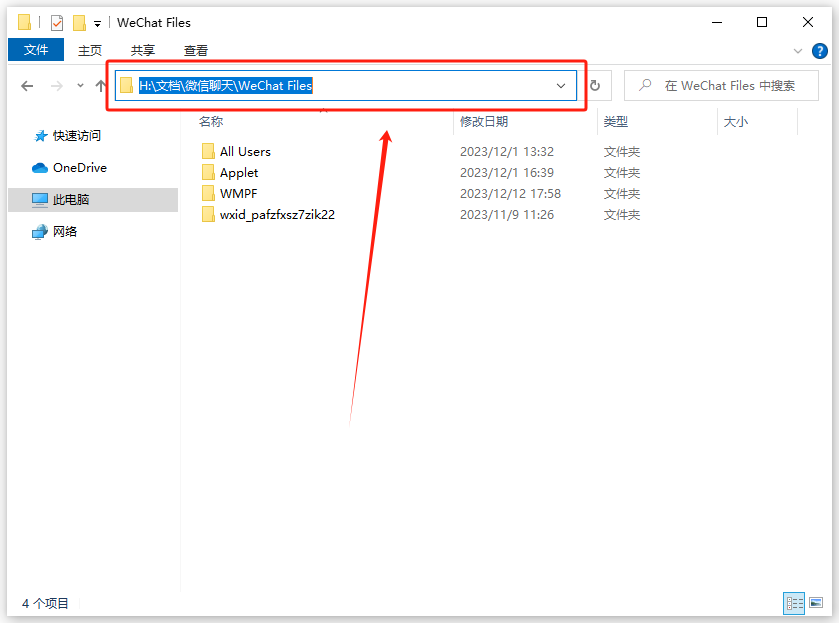Open the Customize Quick Access Toolbar dropdown
This screenshot has width=839, height=623.
point(97,23)
